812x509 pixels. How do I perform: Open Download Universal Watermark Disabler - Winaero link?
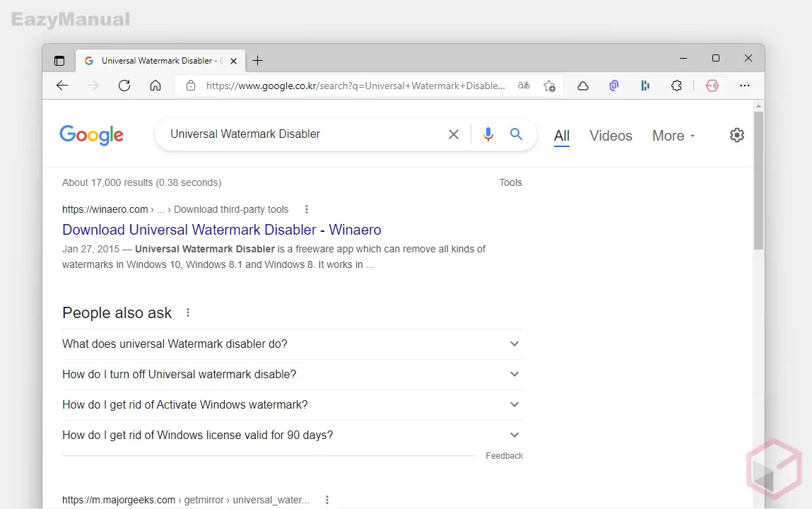[222, 229]
